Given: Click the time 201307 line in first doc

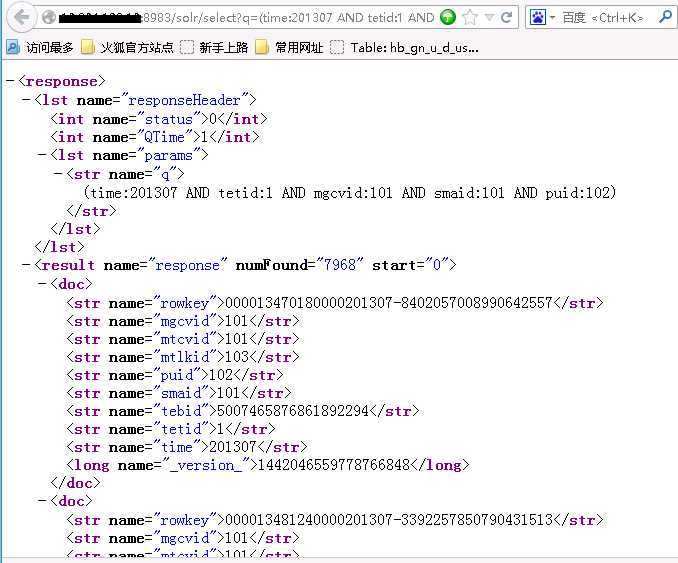Looking at the screenshot, I should pos(187,447).
